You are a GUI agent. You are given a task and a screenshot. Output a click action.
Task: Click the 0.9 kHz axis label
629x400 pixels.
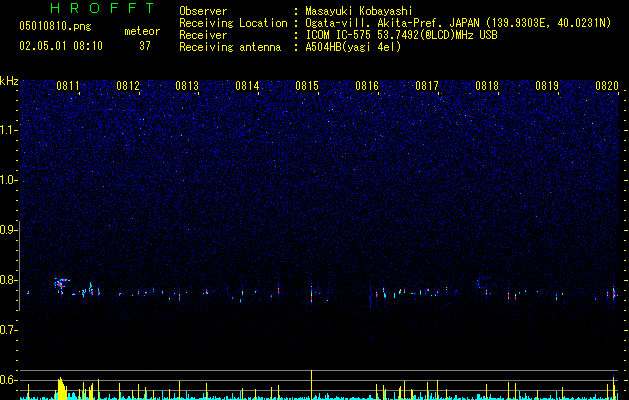click(x=9, y=230)
